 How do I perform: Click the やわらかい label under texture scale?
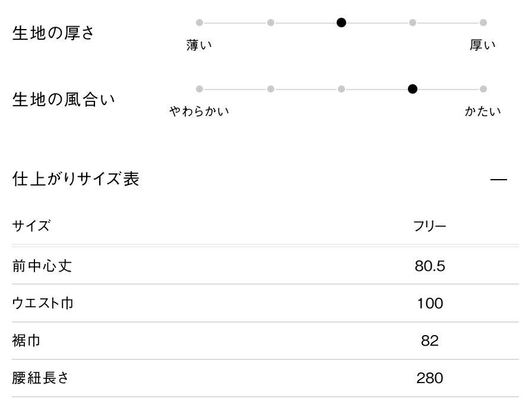tap(199, 111)
